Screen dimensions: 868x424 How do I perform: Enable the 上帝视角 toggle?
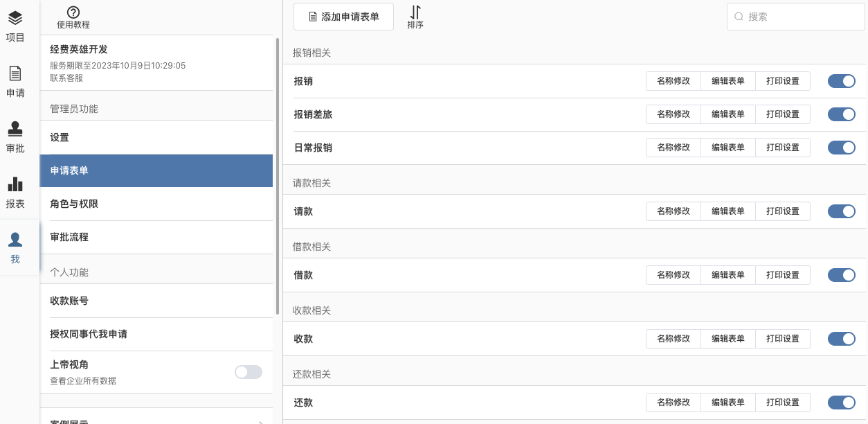tap(248, 372)
